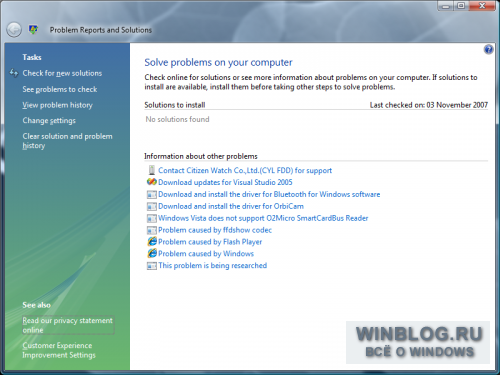The image size is (500, 375).
Task: Click the Internet Explorer icon beside Flash Player
Action: (152, 242)
